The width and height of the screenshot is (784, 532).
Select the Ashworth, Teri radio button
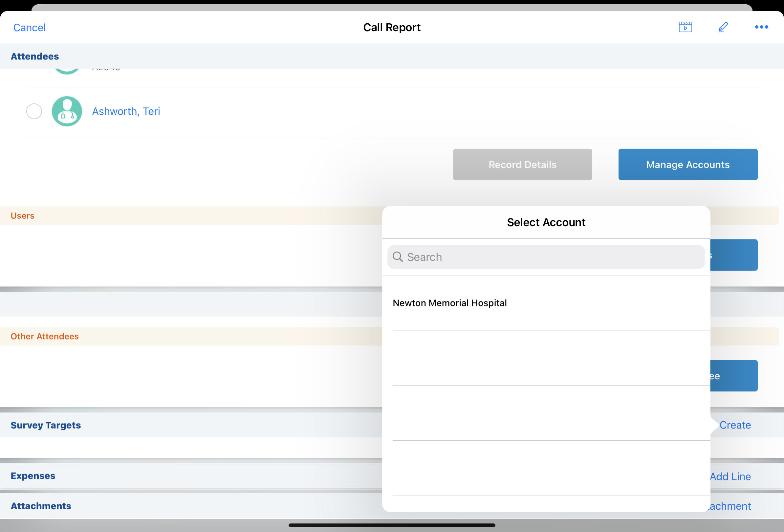[x=34, y=111]
